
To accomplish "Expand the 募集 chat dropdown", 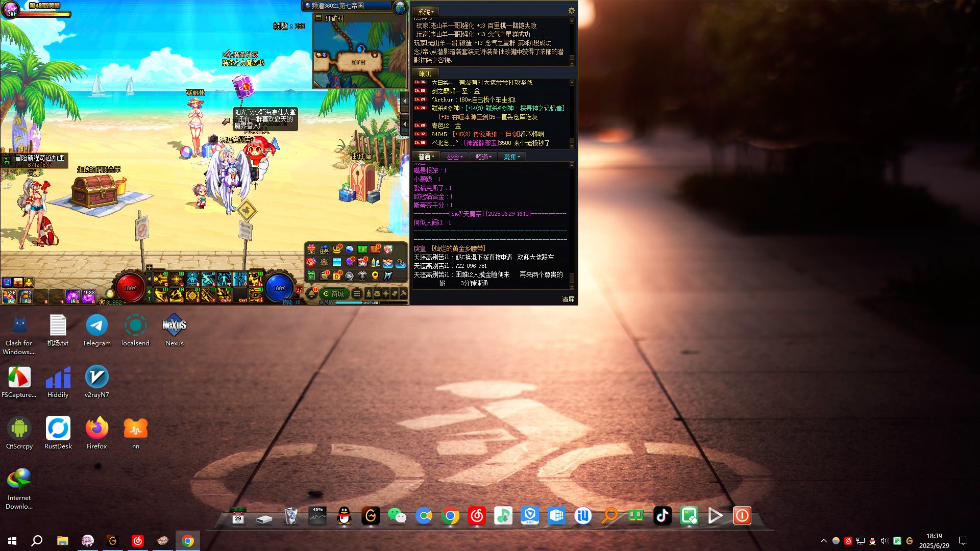I will click(x=511, y=157).
